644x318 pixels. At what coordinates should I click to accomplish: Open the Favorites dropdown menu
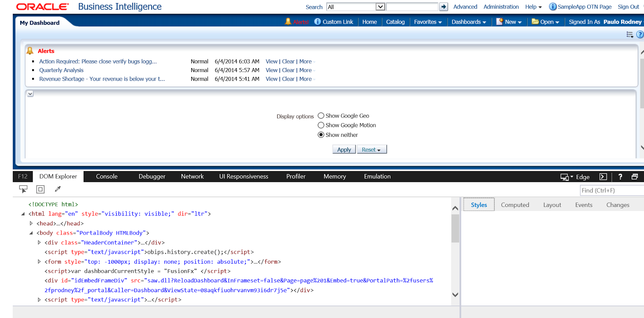click(x=428, y=22)
